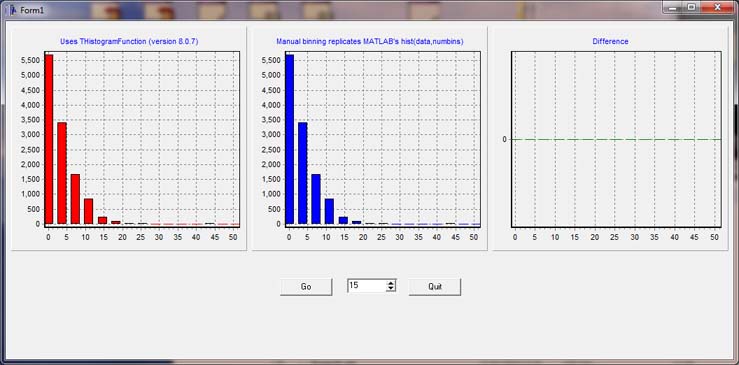Click the green zero line in Difference chart
The image size is (739, 365).
(x=616, y=139)
